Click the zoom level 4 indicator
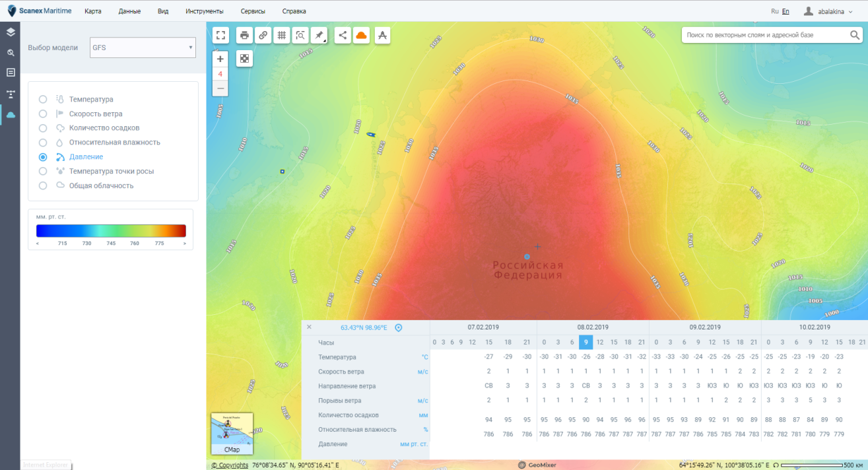 220,74
